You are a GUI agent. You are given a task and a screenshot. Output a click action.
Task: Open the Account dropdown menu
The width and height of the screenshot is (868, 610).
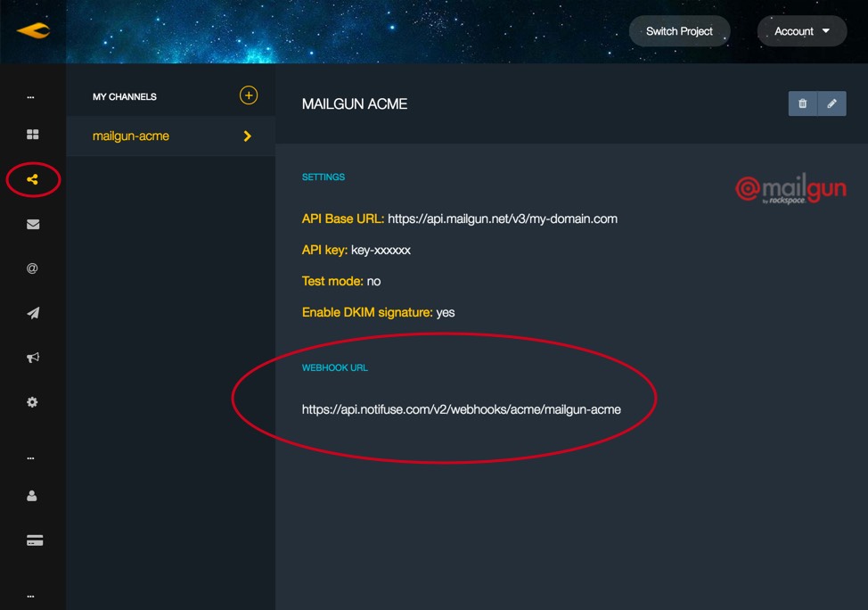pyautogui.click(x=801, y=31)
